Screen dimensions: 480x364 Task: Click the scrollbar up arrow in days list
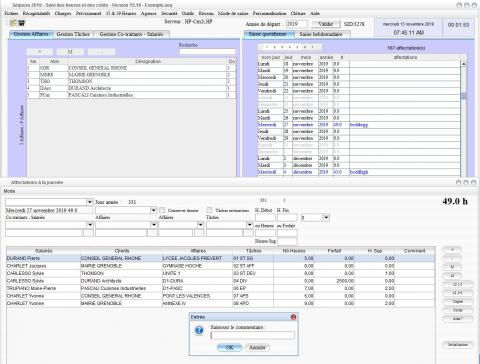coord(464,63)
